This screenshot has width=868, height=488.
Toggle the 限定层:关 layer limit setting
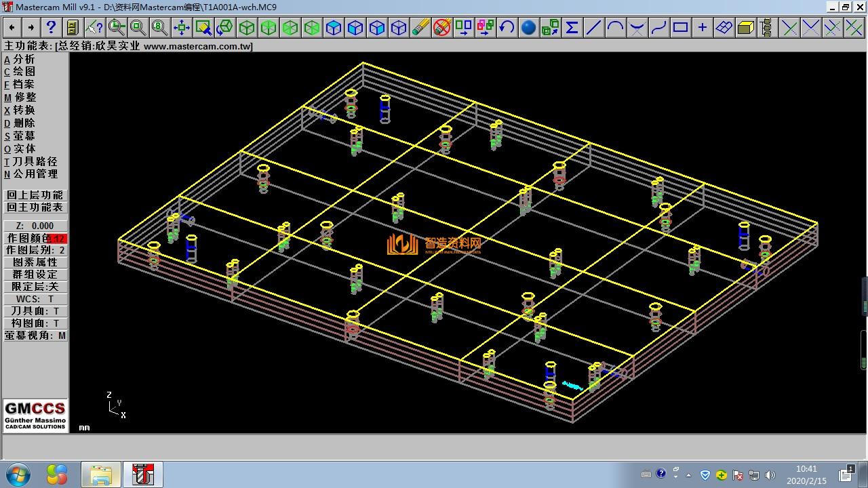point(35,287)
